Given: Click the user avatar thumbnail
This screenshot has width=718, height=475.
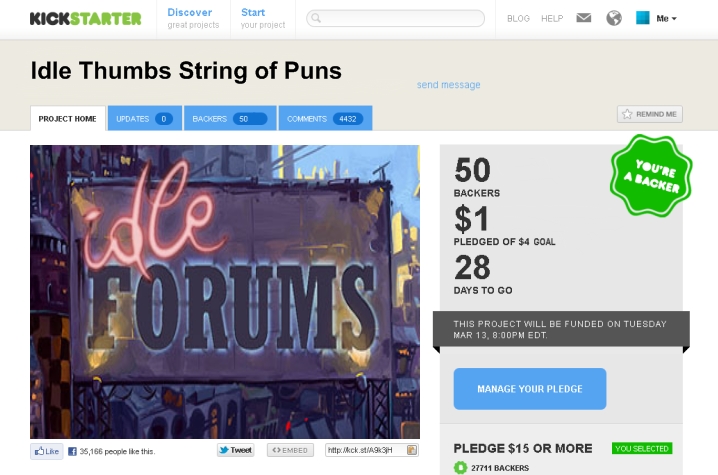Looking at the screenshot, I should pyautogui.click(x=643, y=18).
